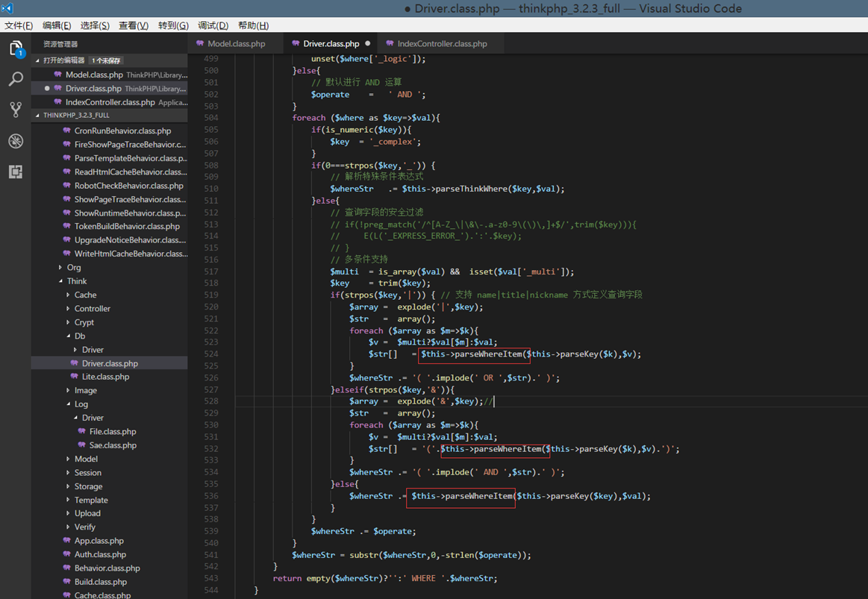Open ShowPageTraceBehavior file
This screenshot has height=599, width=868.
pos(110,199)
